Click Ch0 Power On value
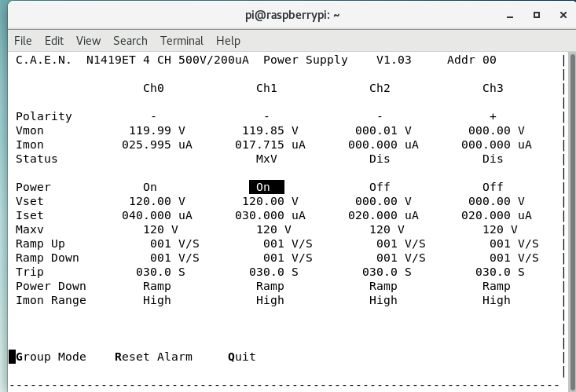Viewport: 576px width, 392px height. point(150,187)
